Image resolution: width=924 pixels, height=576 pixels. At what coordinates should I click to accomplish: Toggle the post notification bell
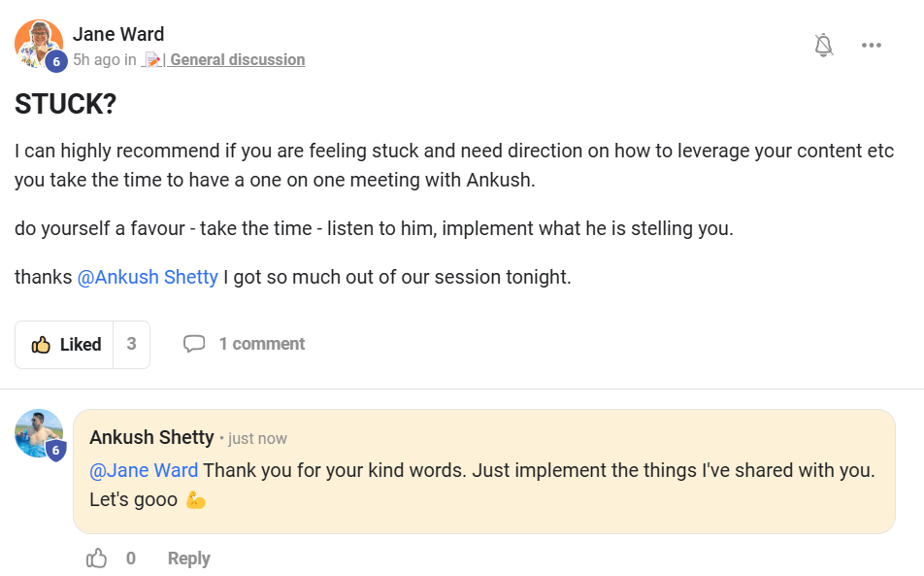click(824, 45)
